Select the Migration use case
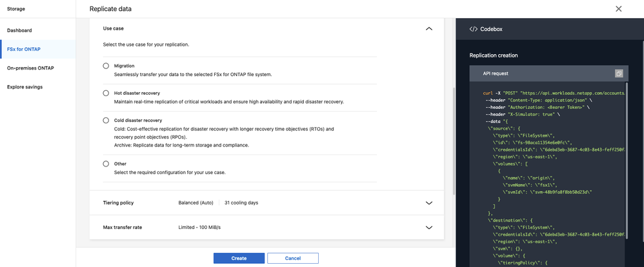The height and width of the screenshot is (267, 644). [x=106, y=66]
